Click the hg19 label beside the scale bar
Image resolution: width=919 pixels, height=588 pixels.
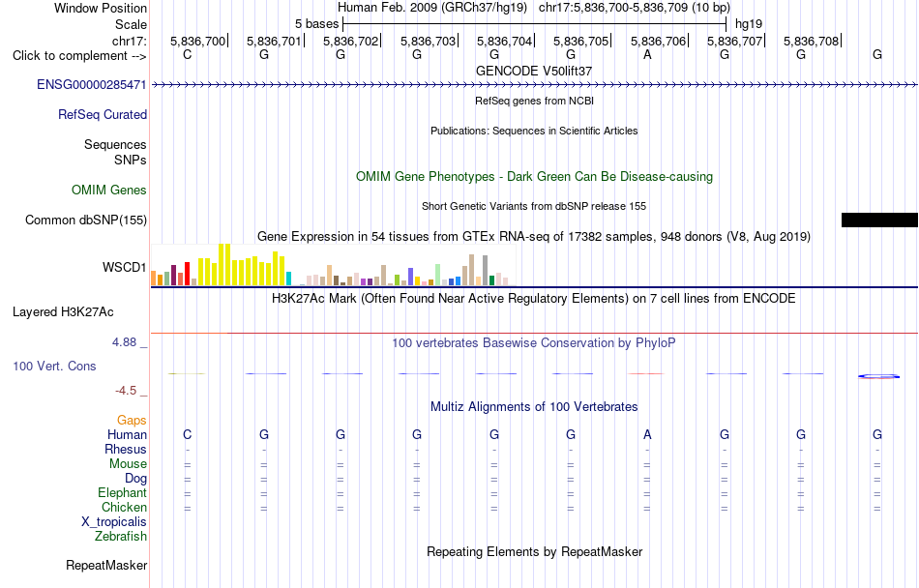[x=749, y=24]
